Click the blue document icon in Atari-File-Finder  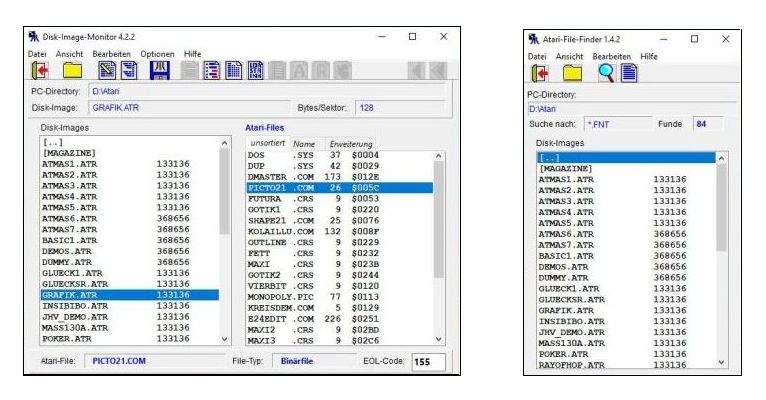click(629, 73)
